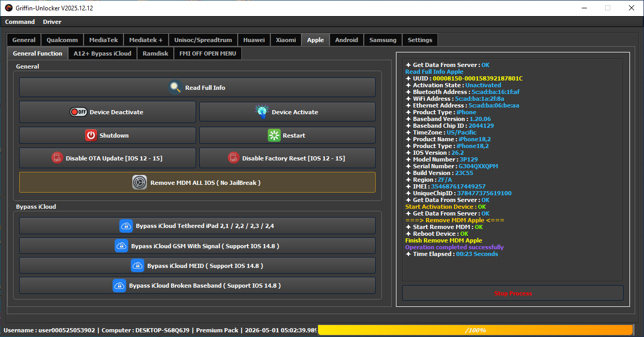Click the Disable Factory Reset red icon

[234, 158]
